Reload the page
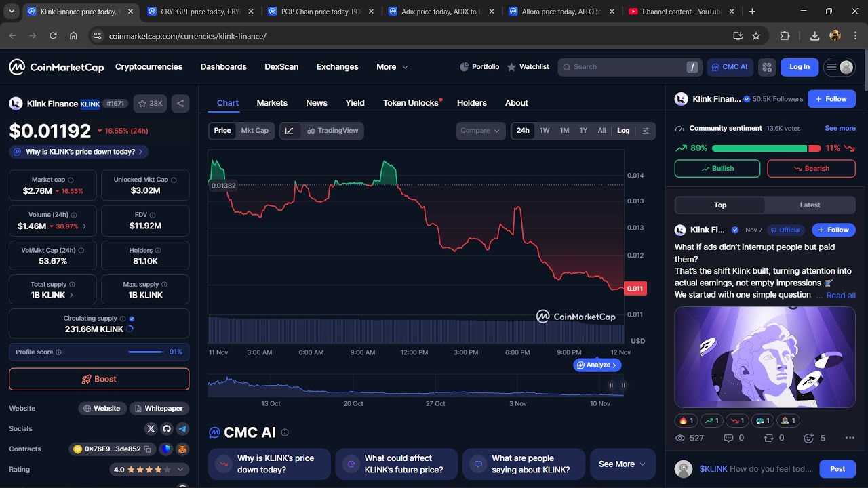The height and width of the screenshot is (488, 868). 52,36
